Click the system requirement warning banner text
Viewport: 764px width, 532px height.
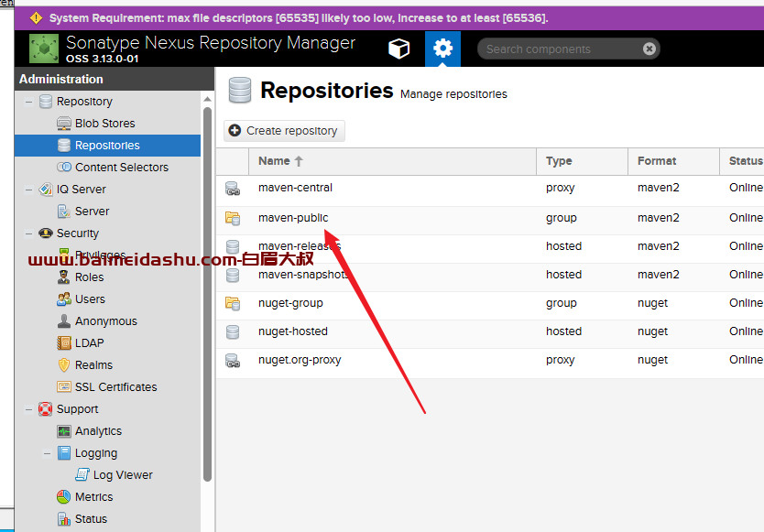point(299,18)
